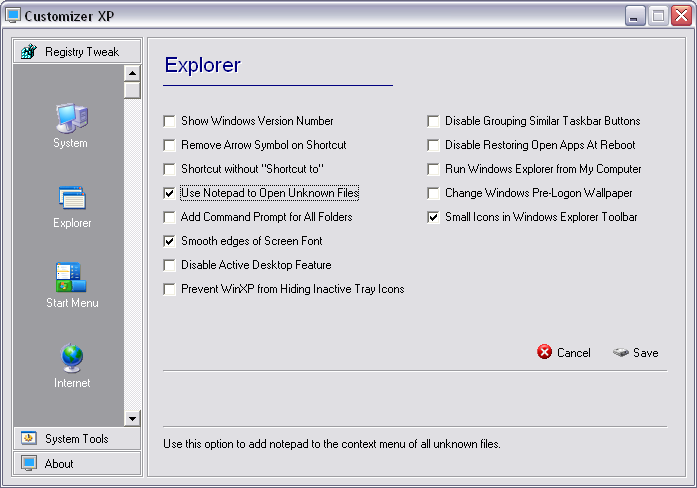Viewport: 697px width, 488px height.
Task: Click the Save drive icon
Action: 621,352
